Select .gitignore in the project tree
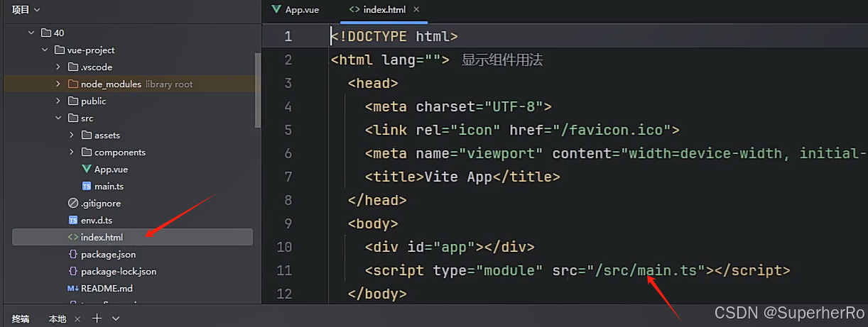The image size is (868, 327). coord(101,203)
